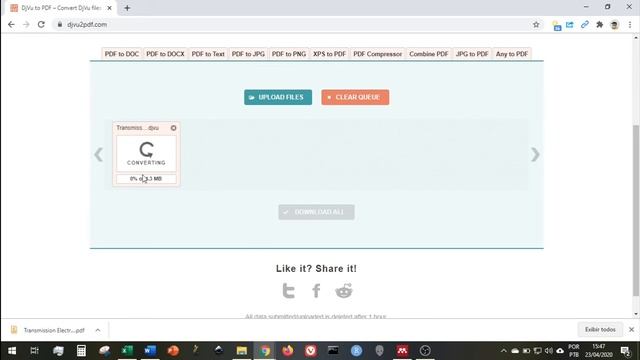Reload the djvu2pdf page
Viewport: 640px width, 360px height.
coord(41,24)
